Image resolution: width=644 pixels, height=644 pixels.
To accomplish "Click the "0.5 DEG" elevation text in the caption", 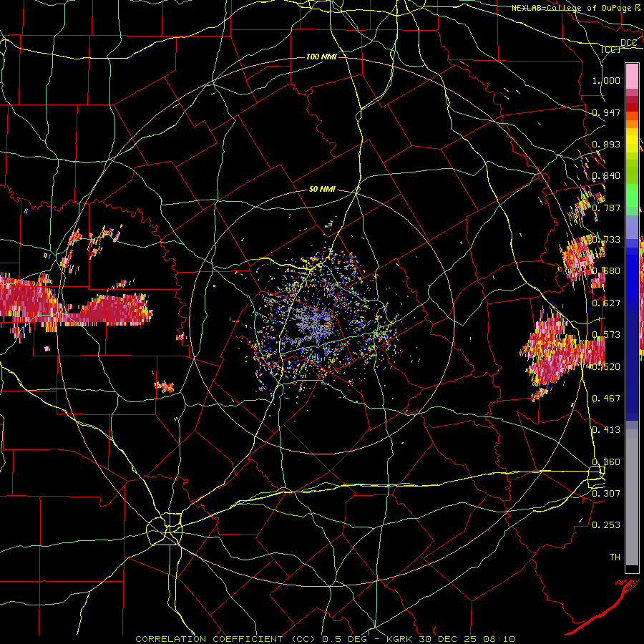I will coord(344,639).
